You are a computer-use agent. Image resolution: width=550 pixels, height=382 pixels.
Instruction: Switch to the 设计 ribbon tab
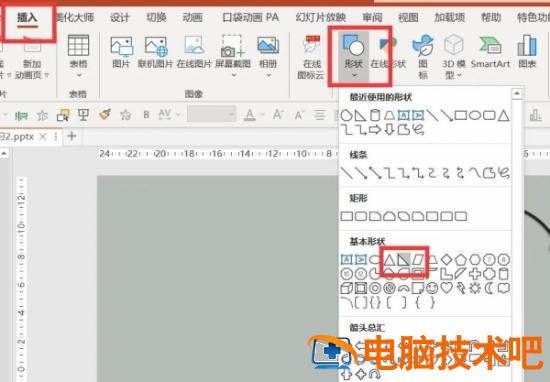coord(120,17)
